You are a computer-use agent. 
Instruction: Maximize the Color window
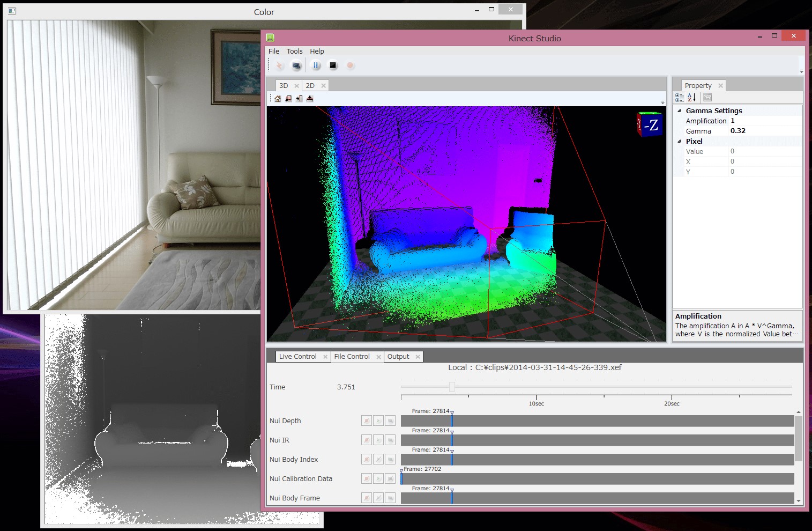point(491,10)
